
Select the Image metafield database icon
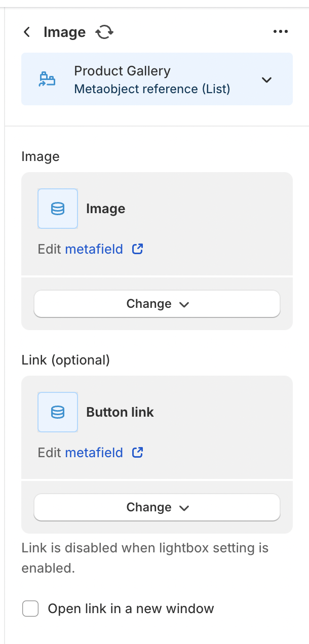[x=58, y=209]
